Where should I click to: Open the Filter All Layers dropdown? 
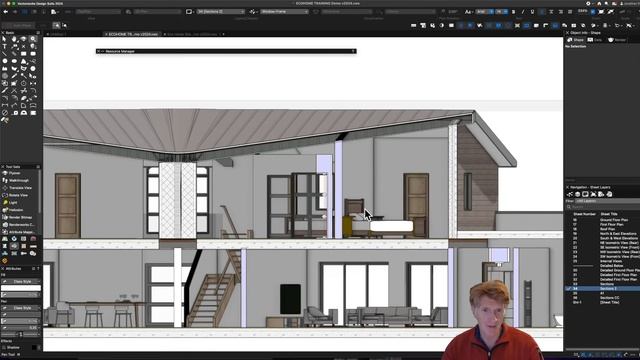click(x=607, y=201)
